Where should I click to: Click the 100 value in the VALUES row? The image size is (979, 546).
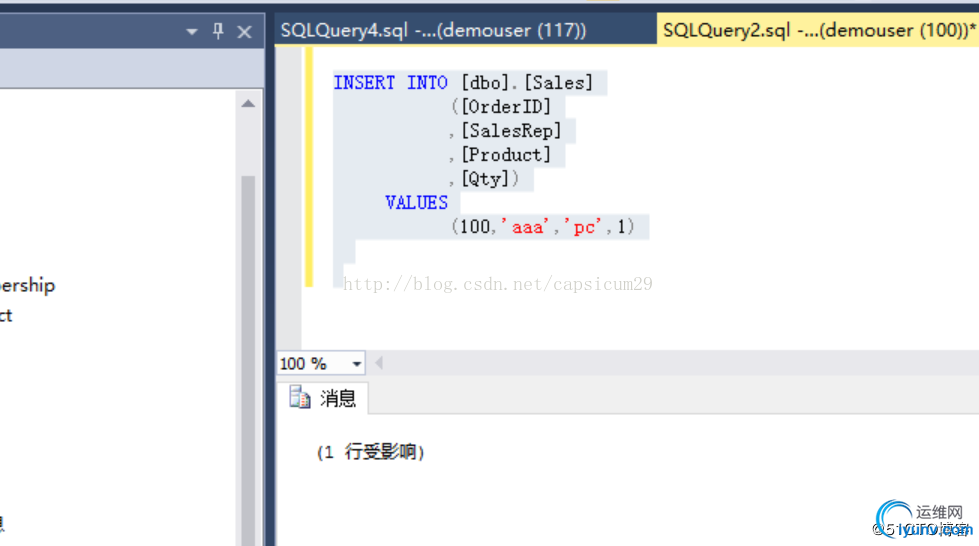pos(475,227)
